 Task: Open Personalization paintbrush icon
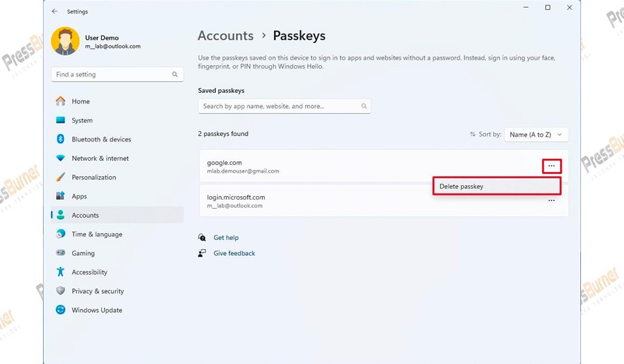click(x=60, y=177)
